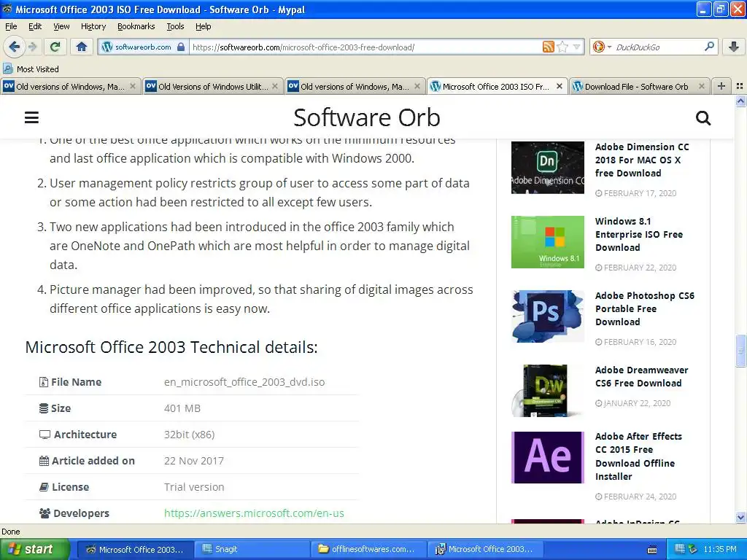Click the URL address field
Screen dimensions: 747x560
pyautogui.click(x=365, y=47)
